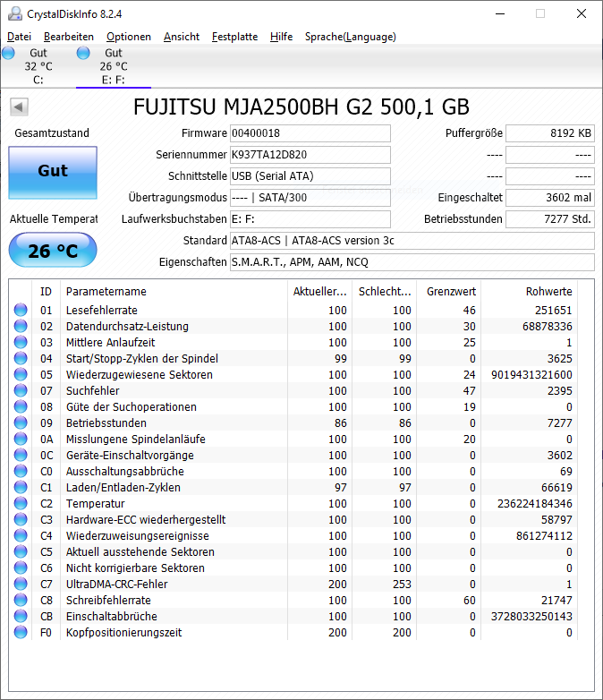Click status circle of Aktuell ausstehende Sektoren row
This screenshot has width=603, height=700.
click(x=21, y=551)
